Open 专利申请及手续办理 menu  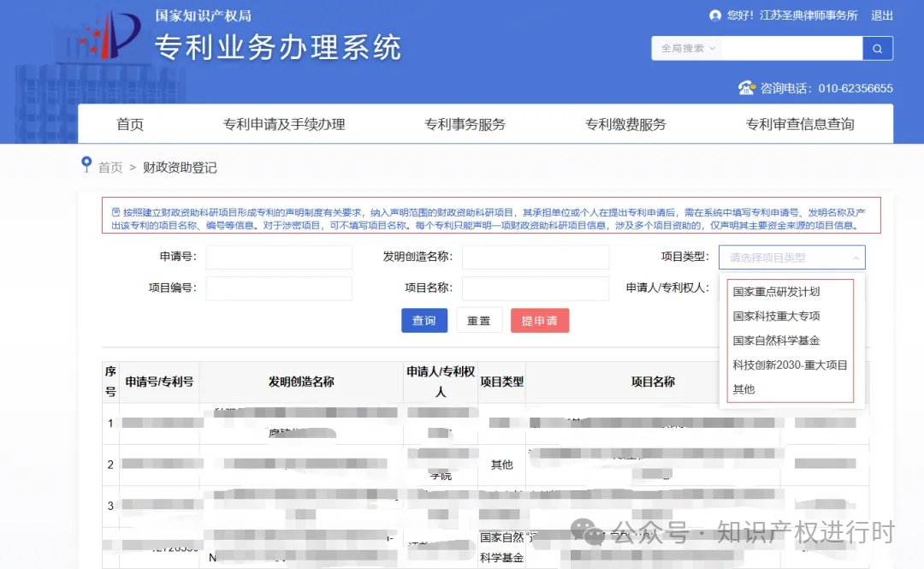pyautogui.click(x=284, y=124)
